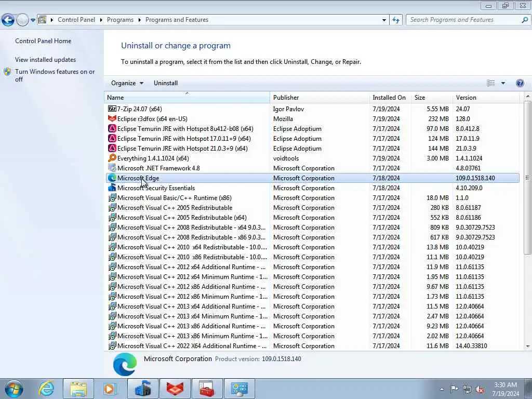Click publisher cell Igor Pavlov
This screenshot has height=399, width=532.
pos(288,109)
